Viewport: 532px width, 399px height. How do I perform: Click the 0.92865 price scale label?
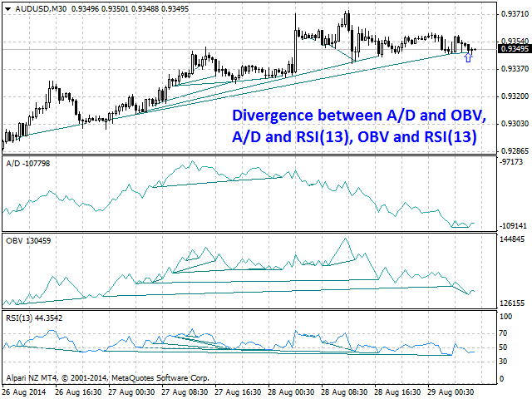pos(515,151)
